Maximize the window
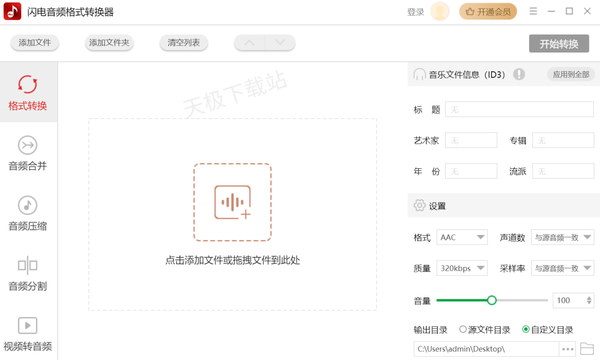Screen dimensions: 600x360 pos(569,11)
